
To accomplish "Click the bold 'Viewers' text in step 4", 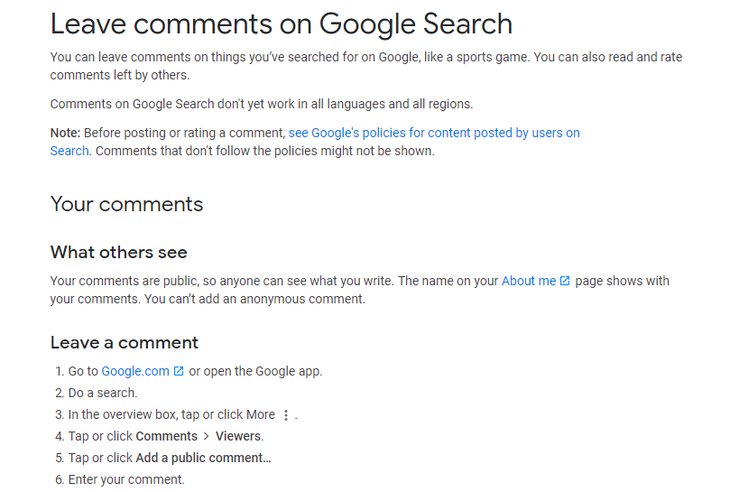I will (238, 436).
